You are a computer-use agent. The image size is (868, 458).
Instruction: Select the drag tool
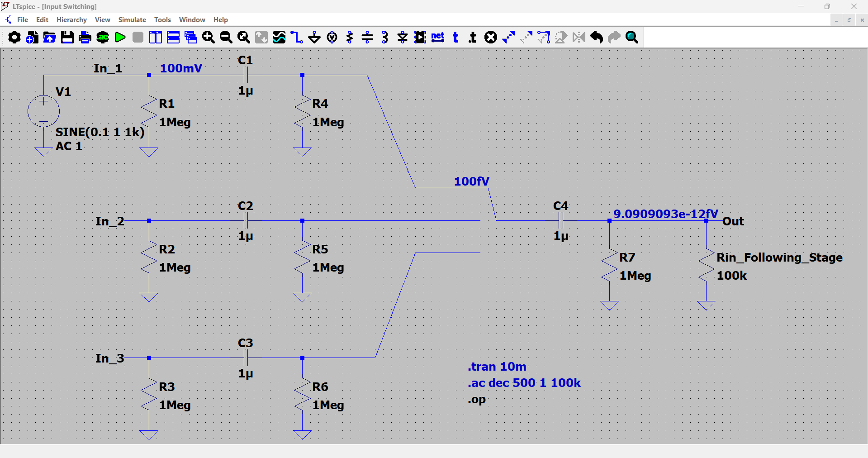click(x=544, y=37)
